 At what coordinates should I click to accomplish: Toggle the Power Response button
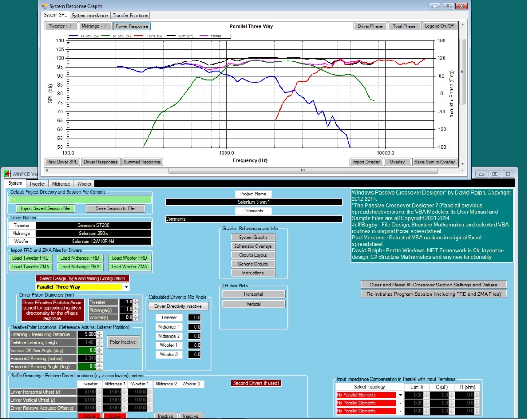coord(132,26)
